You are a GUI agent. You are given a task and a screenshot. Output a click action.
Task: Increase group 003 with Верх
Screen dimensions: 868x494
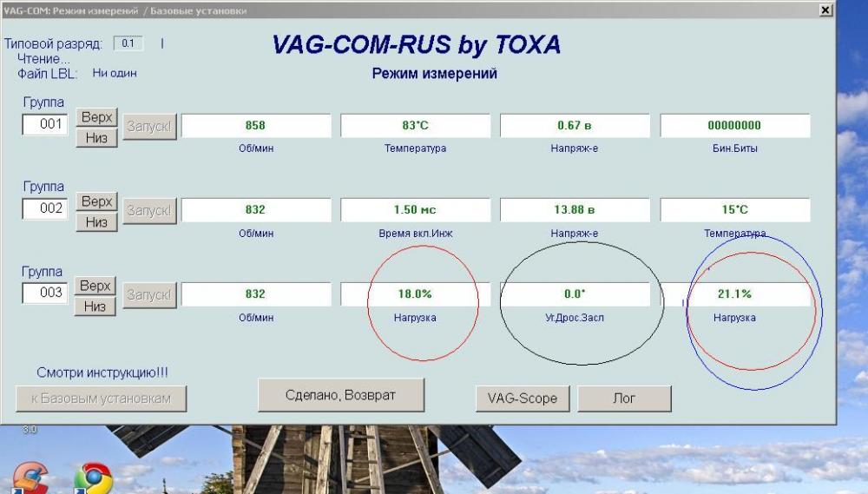point(96,286)
